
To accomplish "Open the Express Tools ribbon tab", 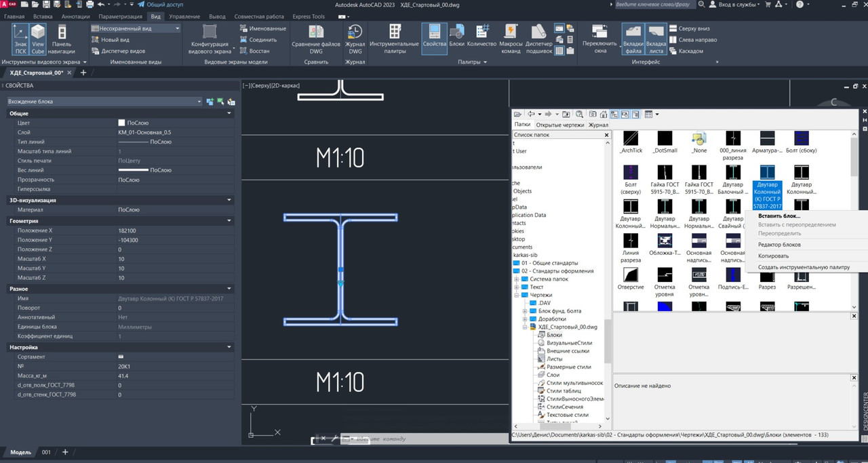I will coord(309,16).
